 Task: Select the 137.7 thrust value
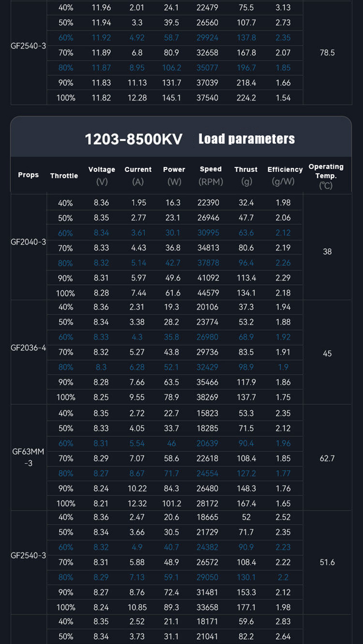coord(246,397)
